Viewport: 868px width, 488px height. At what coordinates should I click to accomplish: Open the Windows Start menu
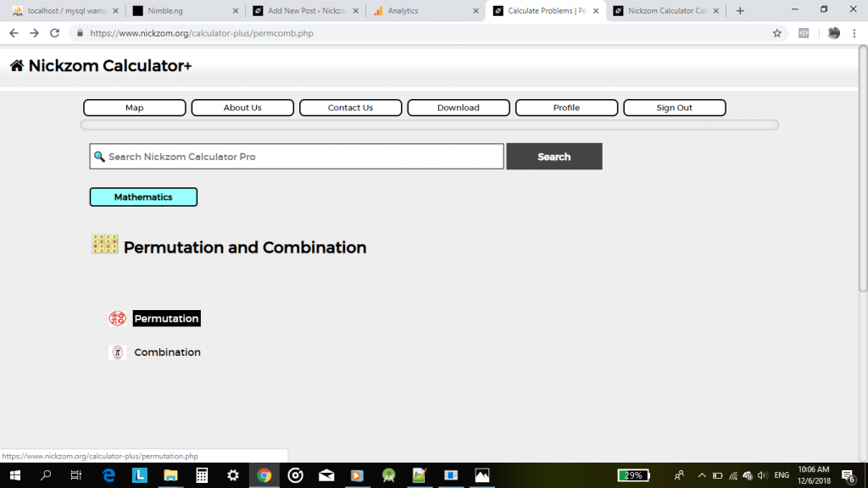pos(15,475)
